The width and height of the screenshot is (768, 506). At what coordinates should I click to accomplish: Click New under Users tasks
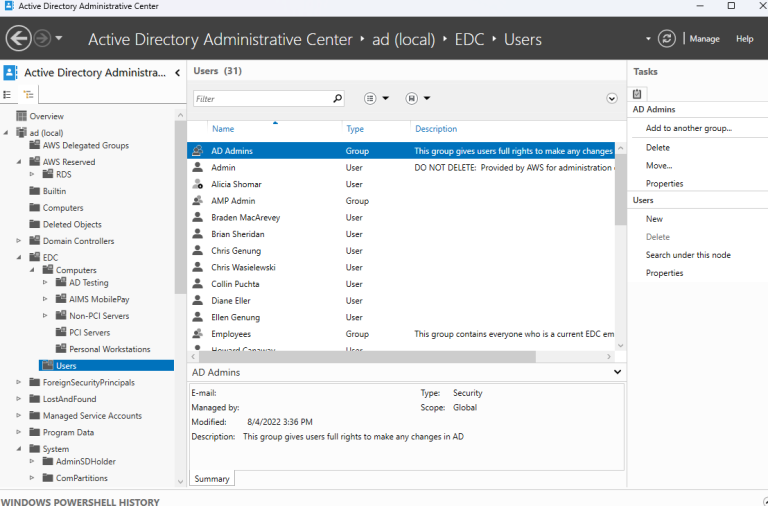[654, 219]
